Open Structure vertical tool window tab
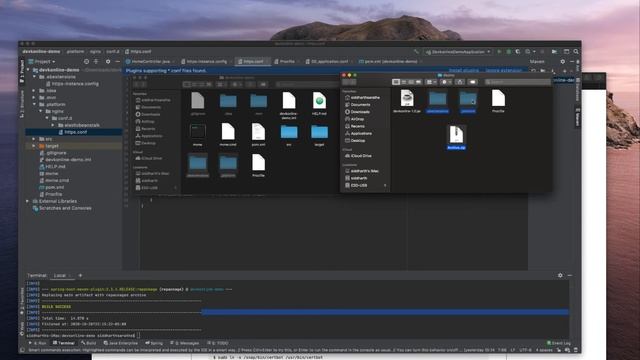The width and height of the screenshot is (640, 360). (x=22, y=104)
